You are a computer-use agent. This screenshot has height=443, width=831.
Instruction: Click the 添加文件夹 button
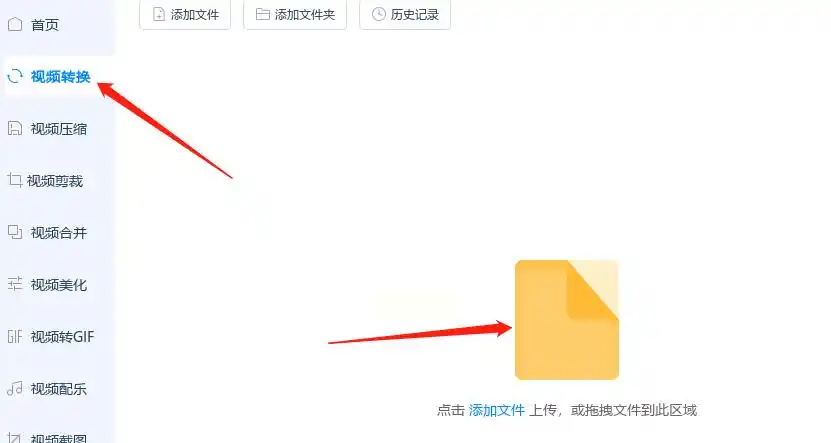(295, 14)
